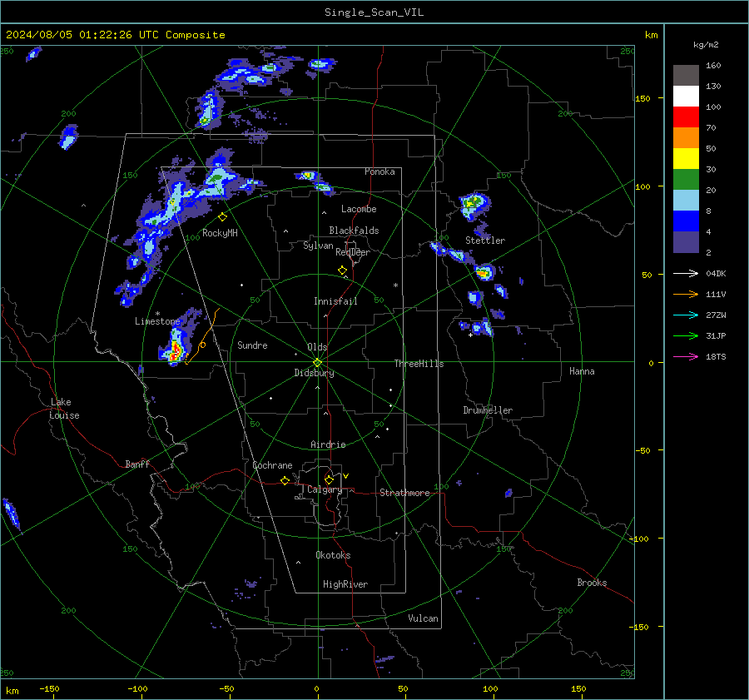Click the Innisfail city label

pos(335,301)
